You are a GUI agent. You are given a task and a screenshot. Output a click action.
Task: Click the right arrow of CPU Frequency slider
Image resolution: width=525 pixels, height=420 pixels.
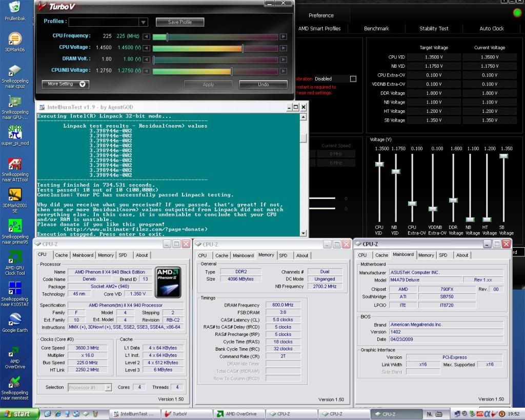283,36
